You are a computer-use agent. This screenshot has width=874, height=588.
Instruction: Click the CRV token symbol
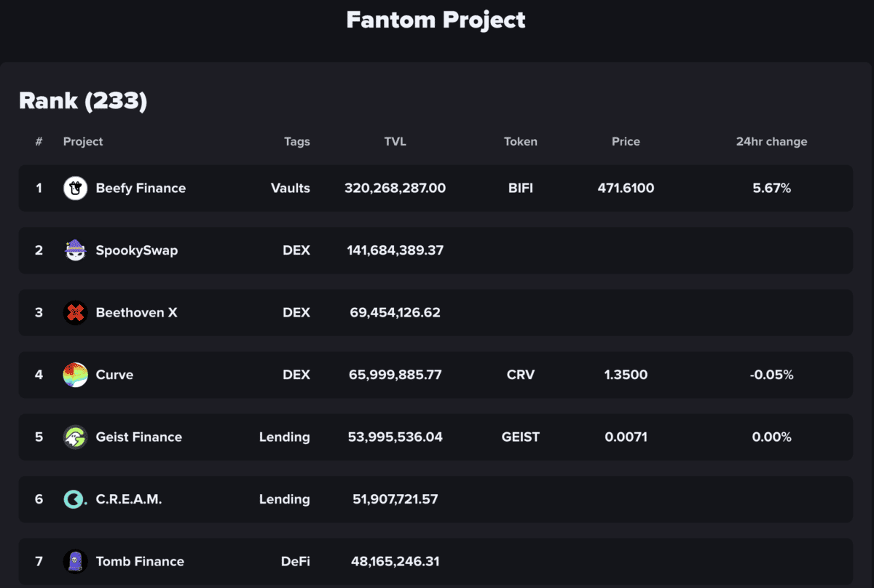click(521, 375)
